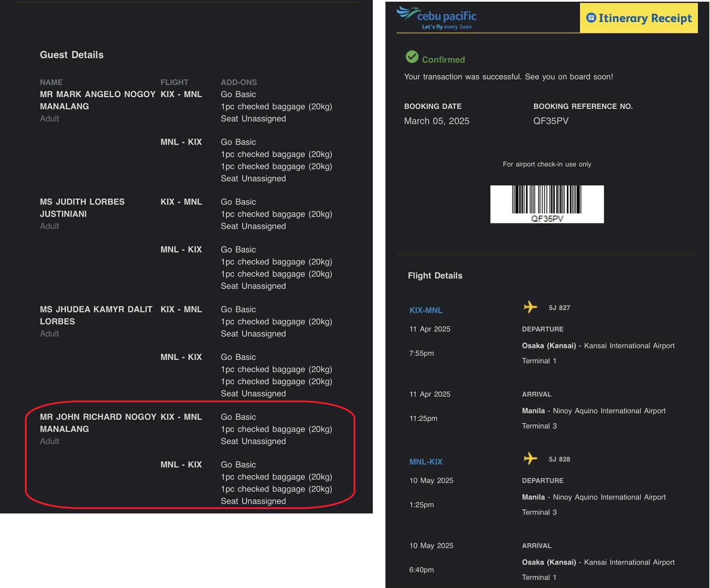Click the QF35PV barcode image
Image resolution: width=710 pixels, height=588 pixels.
[x=547, y=204]
